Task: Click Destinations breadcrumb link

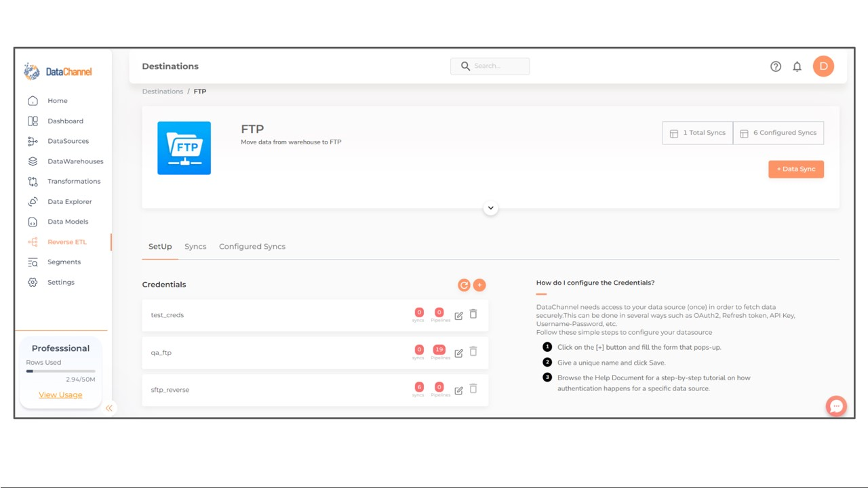Action: [163, 91]
